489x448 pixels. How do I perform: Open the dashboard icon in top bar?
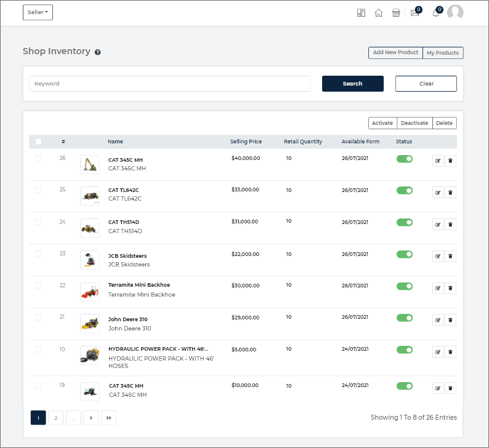(x=361, y=13)
